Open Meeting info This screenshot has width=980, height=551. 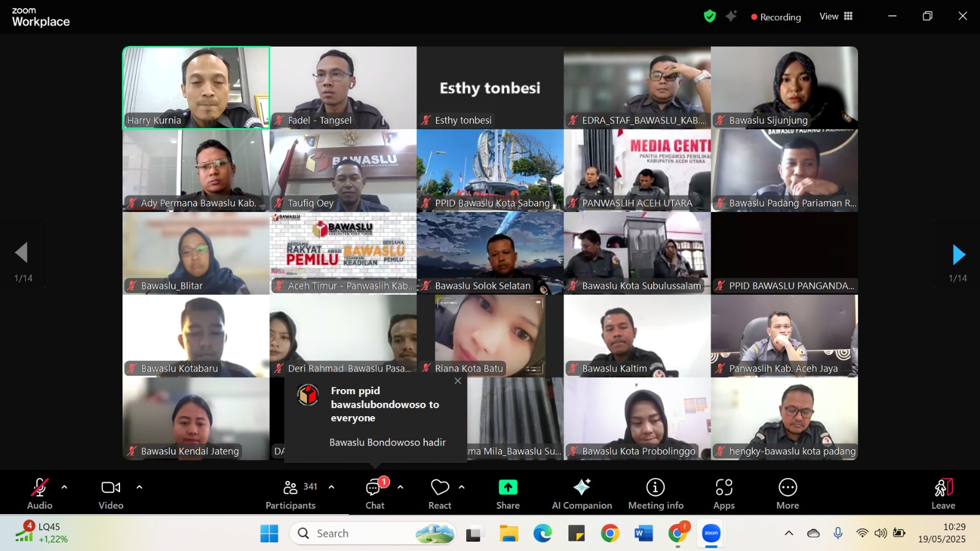pos(655,493)
